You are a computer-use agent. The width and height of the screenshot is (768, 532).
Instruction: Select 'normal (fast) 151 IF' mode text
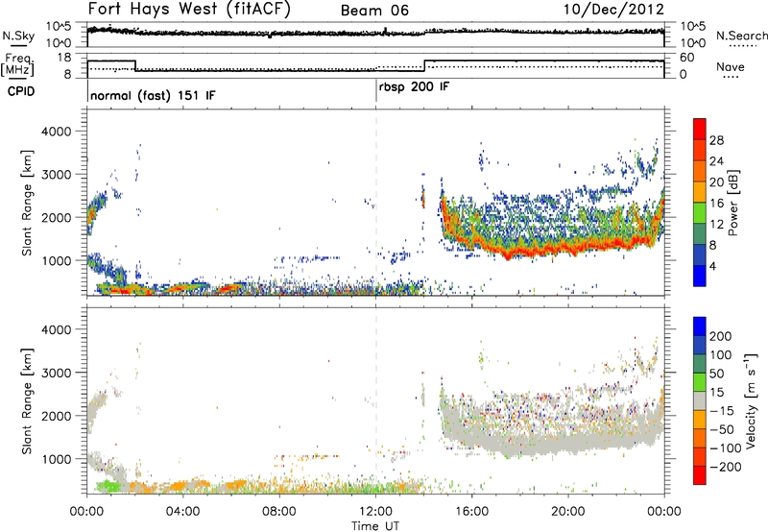(x=153, y=95)
